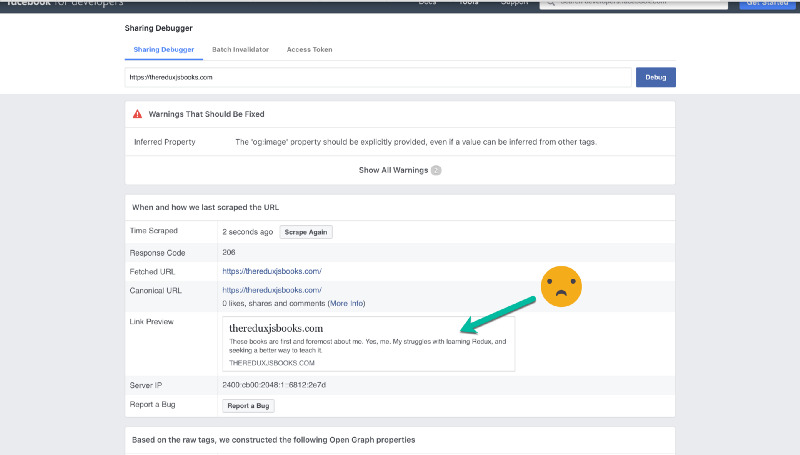Click the developers search field
This screenshot has height=455, width=800.
point(634,4)
